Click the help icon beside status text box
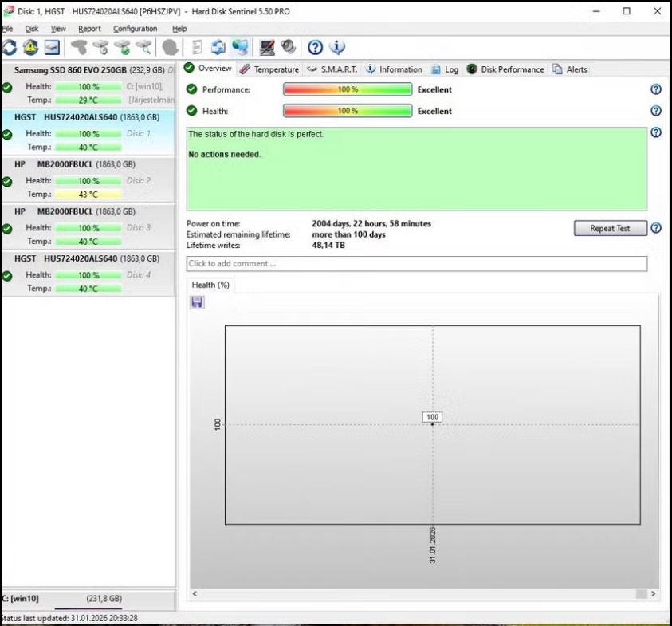672x626 pixels. (x=656, y=132)
